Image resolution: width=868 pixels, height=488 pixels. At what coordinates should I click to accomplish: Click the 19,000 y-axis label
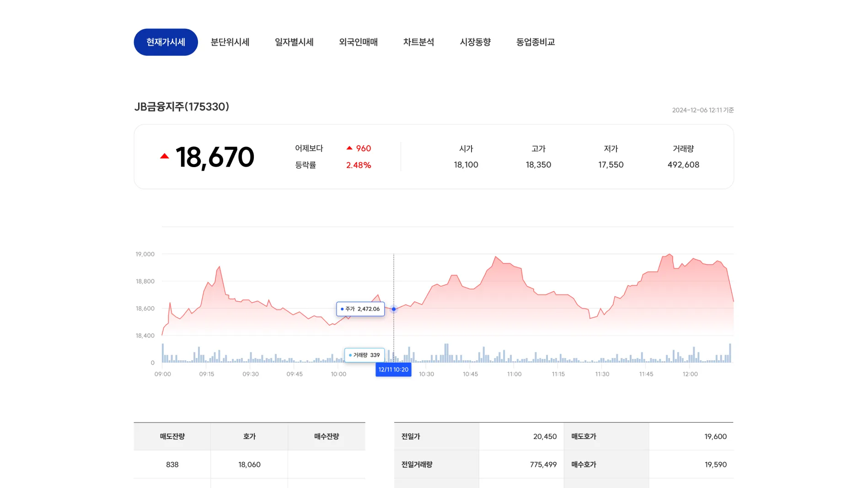tap(145, 254)
